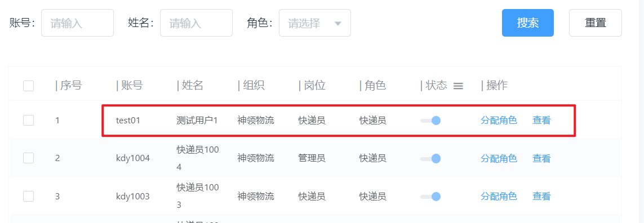Select the checkbox for row 3 kdy1003
This screenshot has width=644, height=223.
(28, 197)
